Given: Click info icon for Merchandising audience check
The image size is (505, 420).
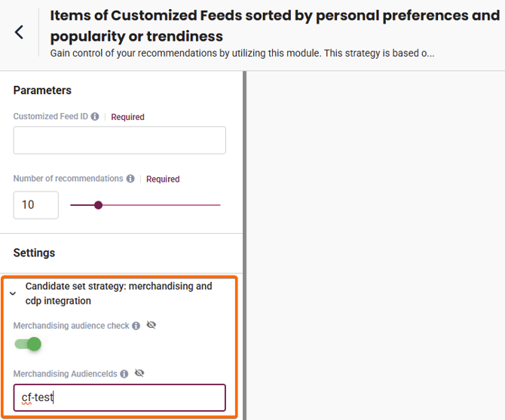Looking at the screenshot, I should (x=136, y=326).
